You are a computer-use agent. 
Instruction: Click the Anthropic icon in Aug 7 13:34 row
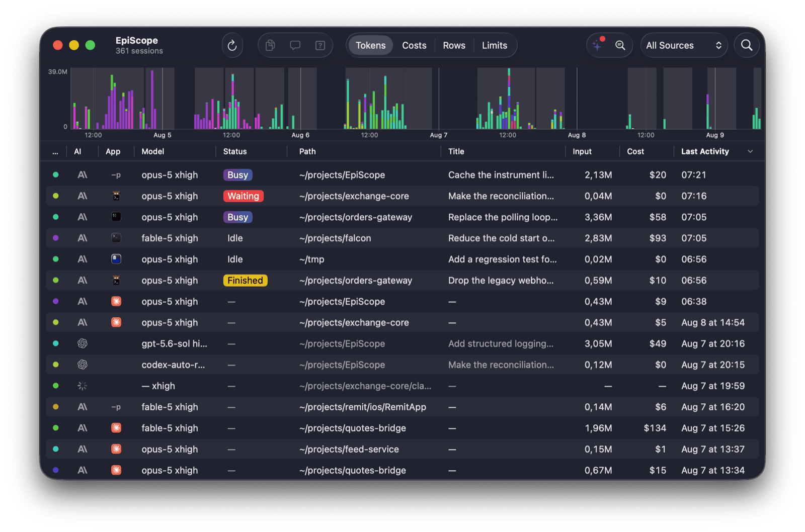pyautogui.click(x=83, y=471)
